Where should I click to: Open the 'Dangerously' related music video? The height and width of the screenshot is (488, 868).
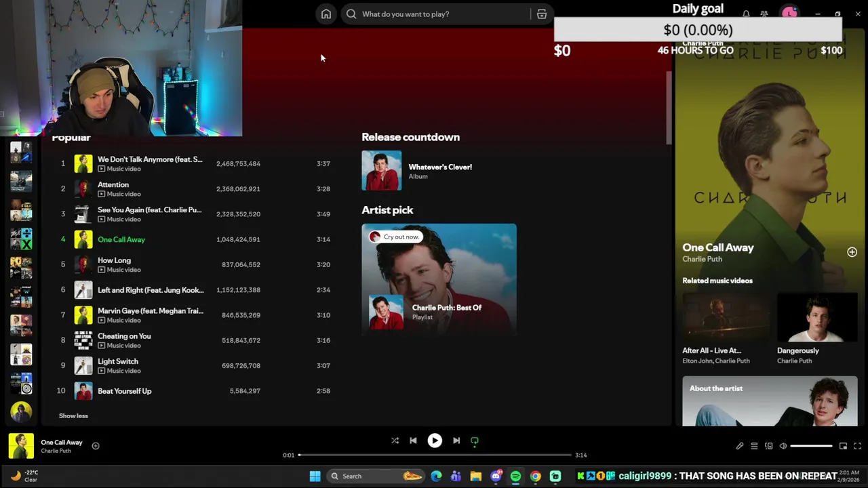click(x=817, y=329)
